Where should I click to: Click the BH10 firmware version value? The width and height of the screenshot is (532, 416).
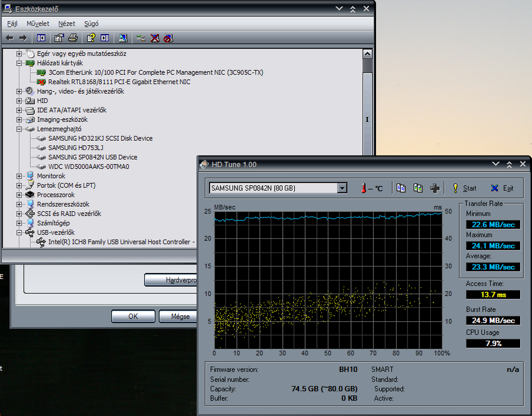coord(348,369)
